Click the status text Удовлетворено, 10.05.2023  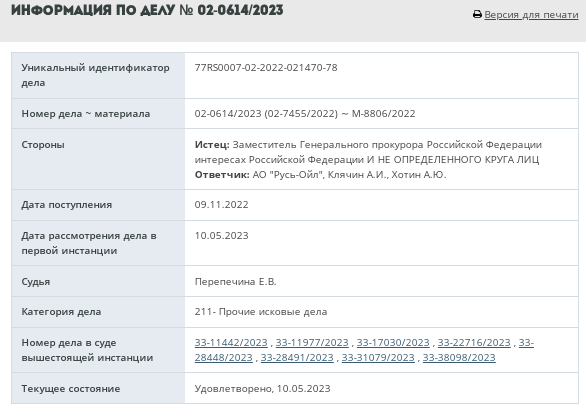262,388
